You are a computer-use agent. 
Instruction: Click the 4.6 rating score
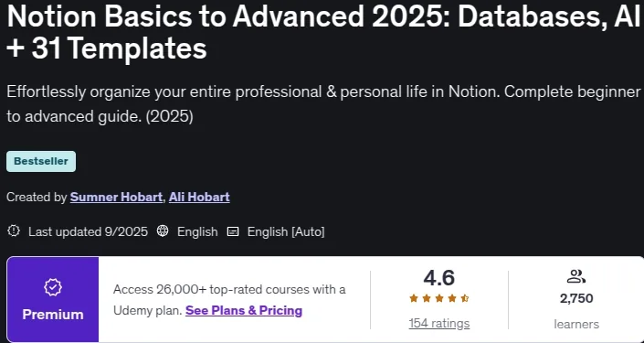439,278
